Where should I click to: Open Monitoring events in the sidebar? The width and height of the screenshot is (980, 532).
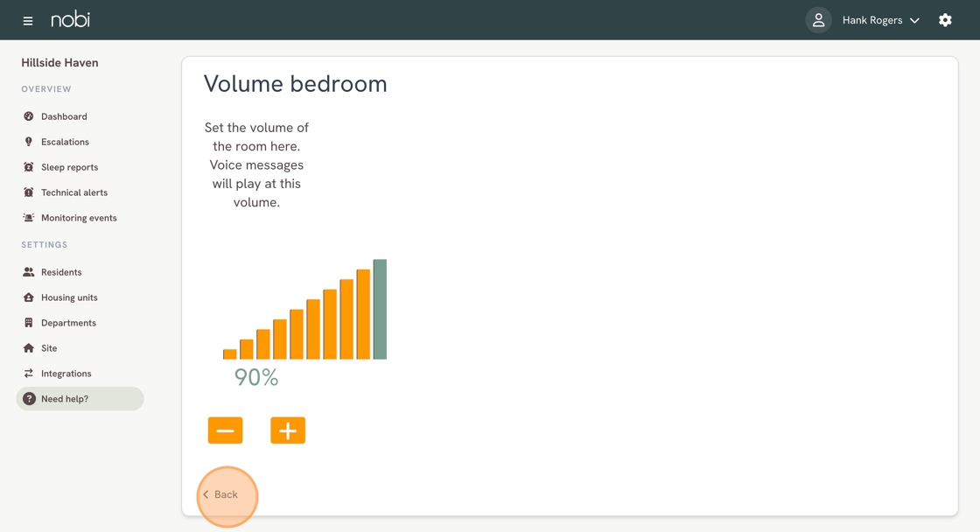click(79, 218)
